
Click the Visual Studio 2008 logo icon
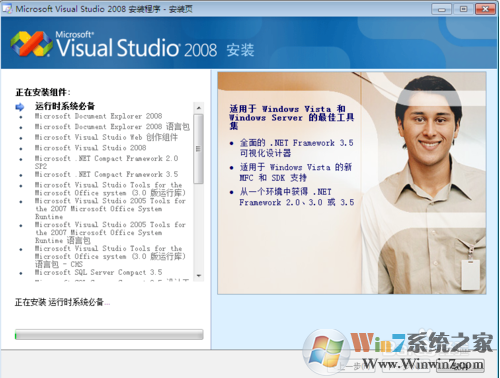tap(31, 44)
